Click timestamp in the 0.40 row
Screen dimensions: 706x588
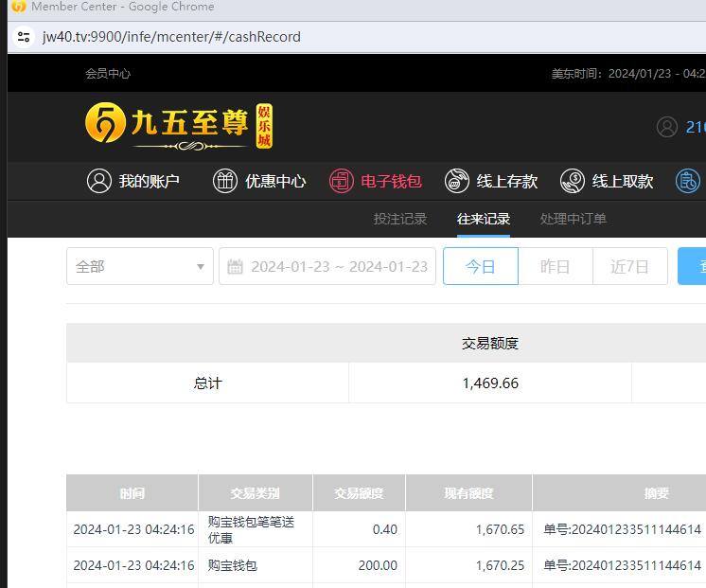133,529
